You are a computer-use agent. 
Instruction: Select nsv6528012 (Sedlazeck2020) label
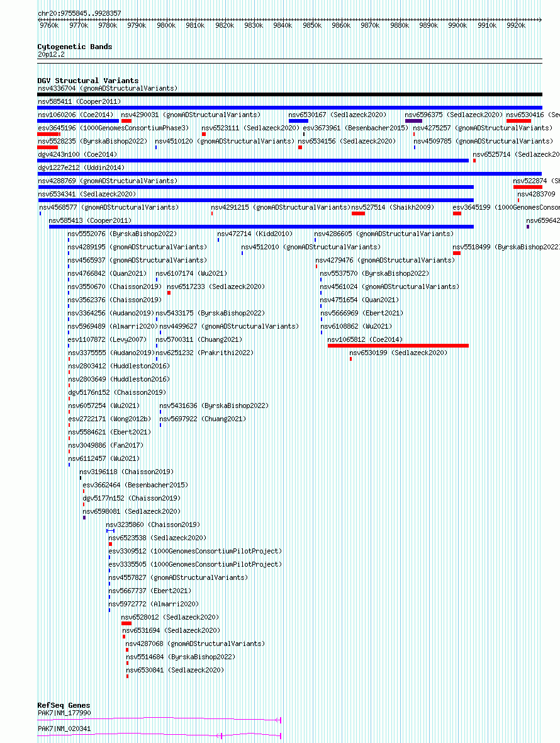click(170, 619)
